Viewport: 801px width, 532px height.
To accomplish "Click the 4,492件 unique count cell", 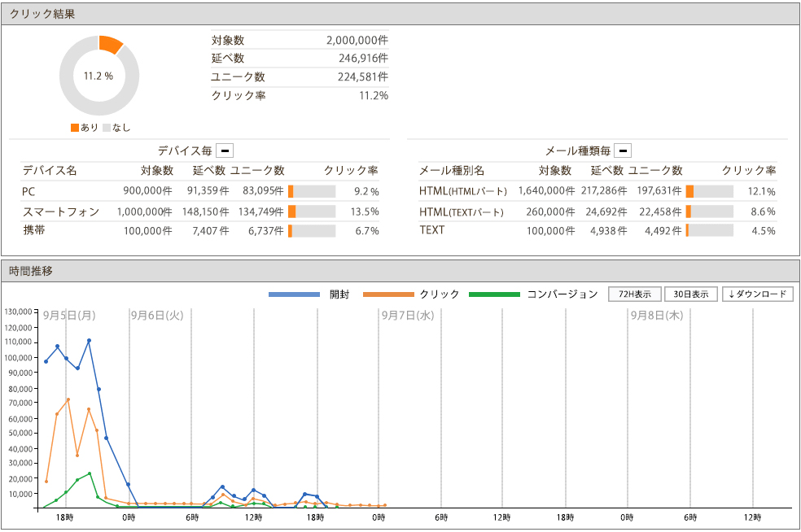I will 663,231.
